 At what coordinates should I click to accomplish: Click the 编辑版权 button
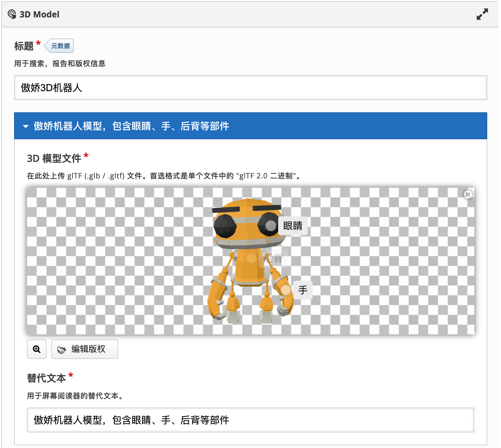point(85,349)
